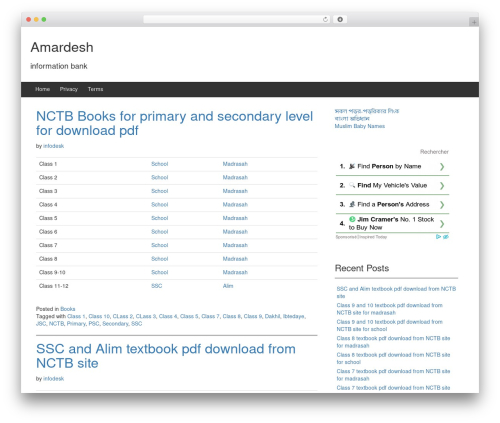The width and height of the screenshot is (500, 423).
Task: Click the browser reload icon
Action: tap(325, 20)
